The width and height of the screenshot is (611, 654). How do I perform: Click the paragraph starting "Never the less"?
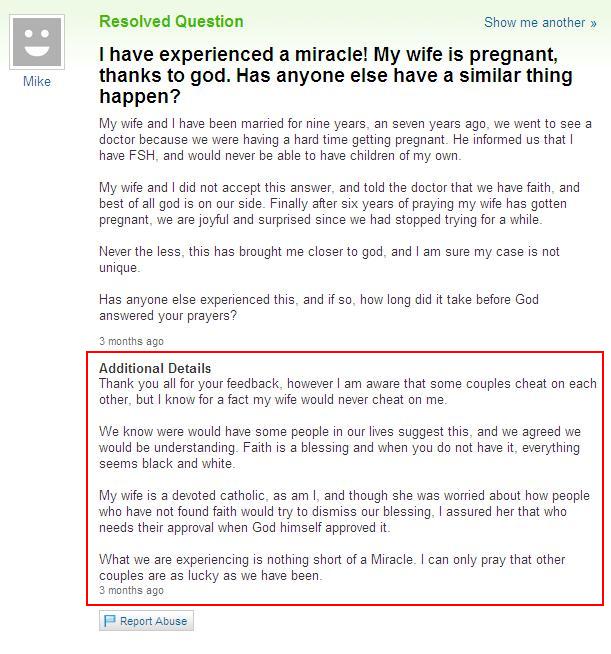[x=329, y=259]
